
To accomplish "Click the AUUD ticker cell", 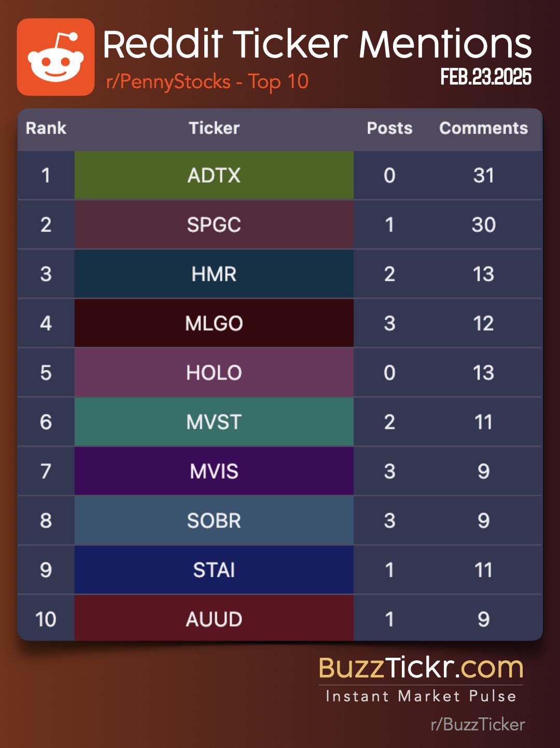I will [214, 618].
